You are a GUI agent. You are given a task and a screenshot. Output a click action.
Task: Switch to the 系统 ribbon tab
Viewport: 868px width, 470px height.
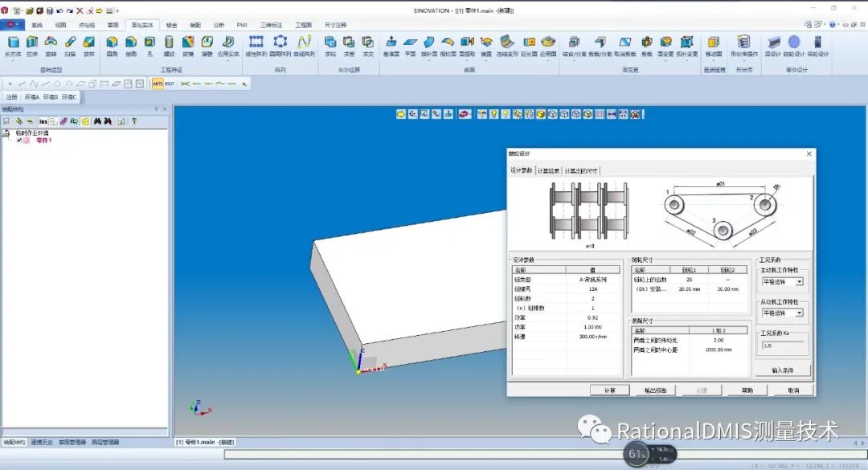coord(37,25)
